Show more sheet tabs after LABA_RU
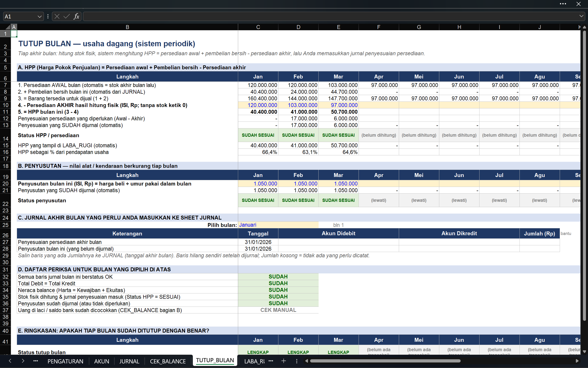Viewport: 588px width, 368px height. [271, 361]
